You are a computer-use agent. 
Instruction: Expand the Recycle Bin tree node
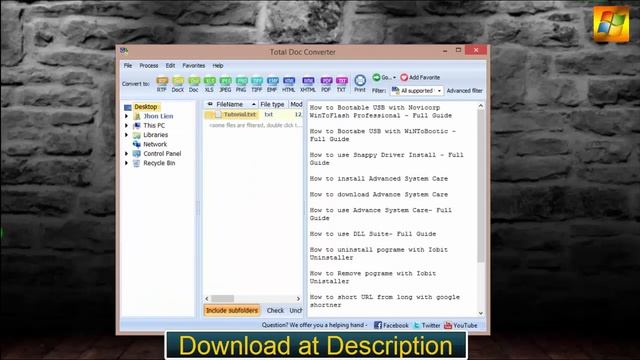pyautogui.click(x=127, y=163)
